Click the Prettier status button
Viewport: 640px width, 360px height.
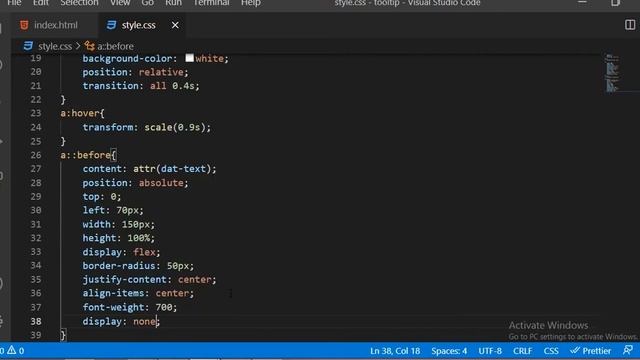point(591,351)
